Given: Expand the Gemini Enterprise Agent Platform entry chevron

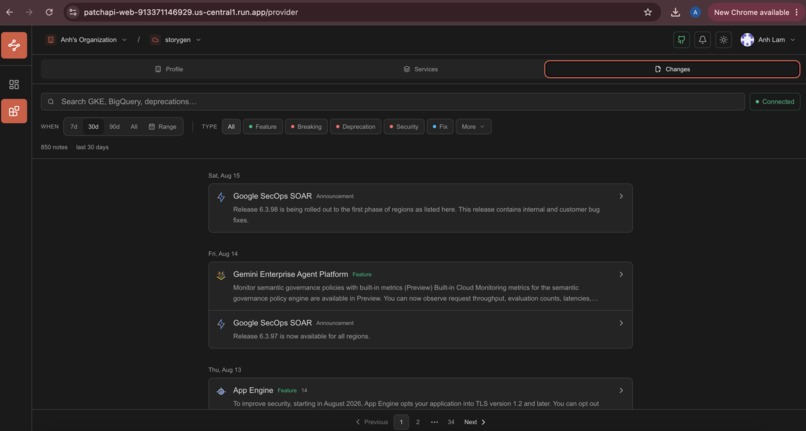Looking at the screenshot, I should pyautogui.click(x=621, y=274).
